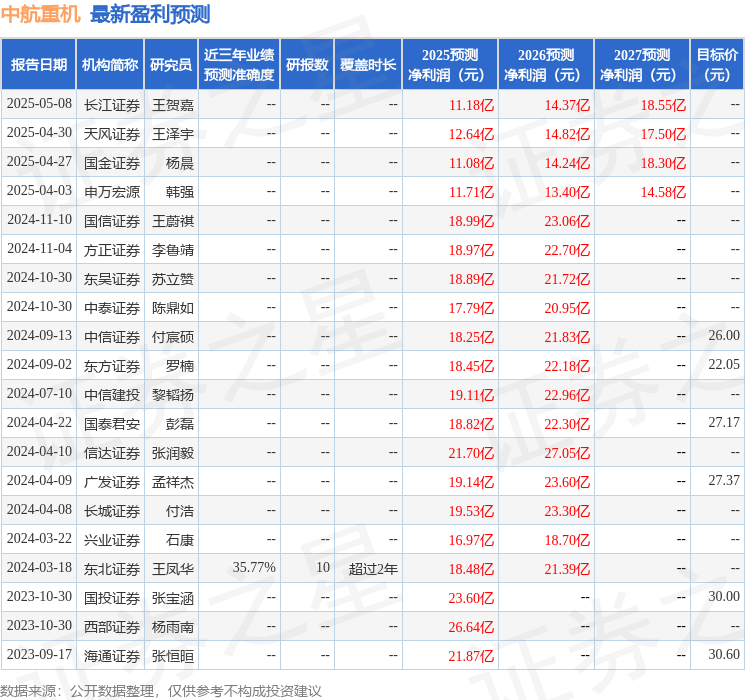Select the 目标价 column header

(x=717, y=65)
